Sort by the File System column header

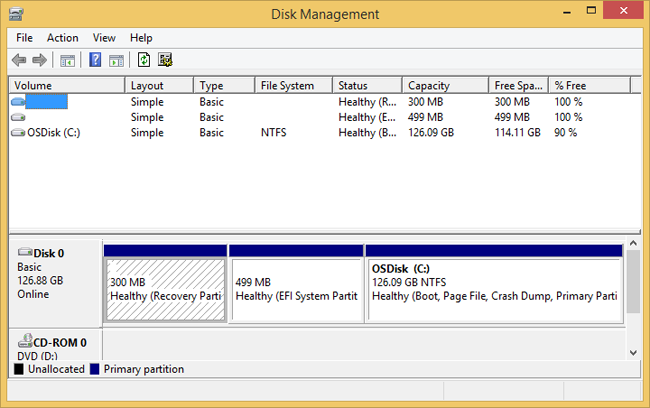point(293,86)
